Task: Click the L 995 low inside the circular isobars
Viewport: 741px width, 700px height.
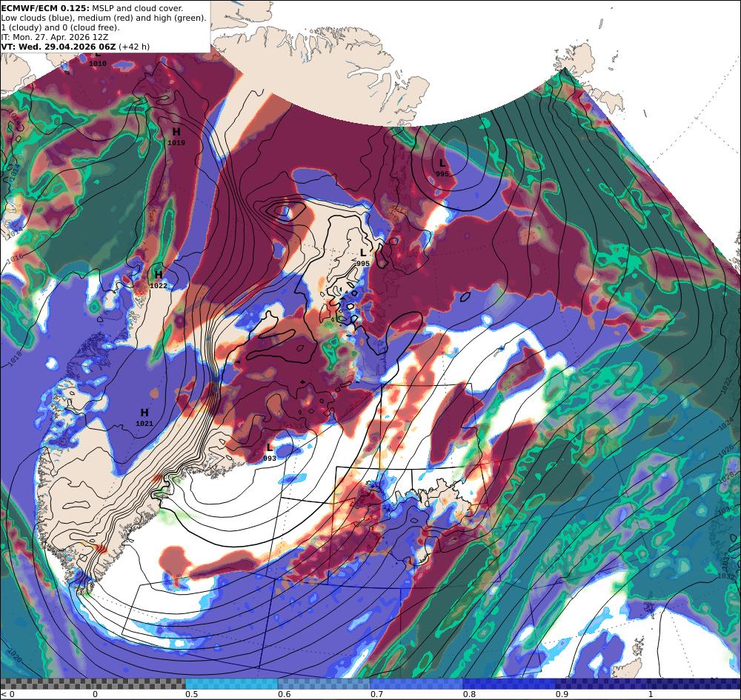Action: tap(442, 168)
